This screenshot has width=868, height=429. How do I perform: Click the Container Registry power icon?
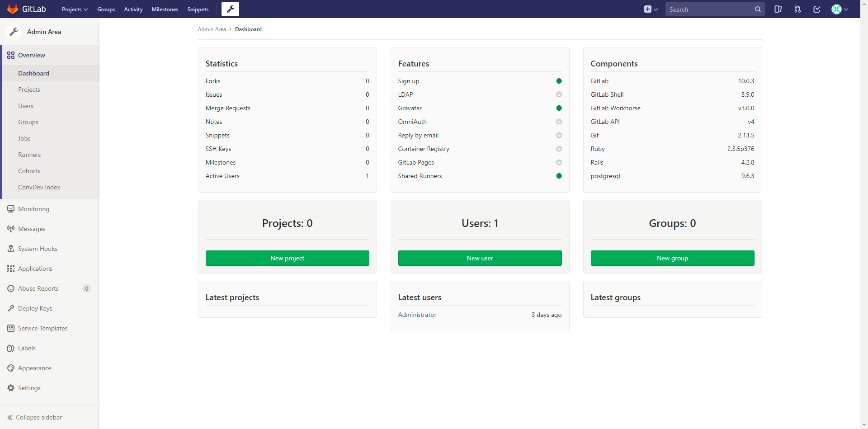tap(559, 149)
